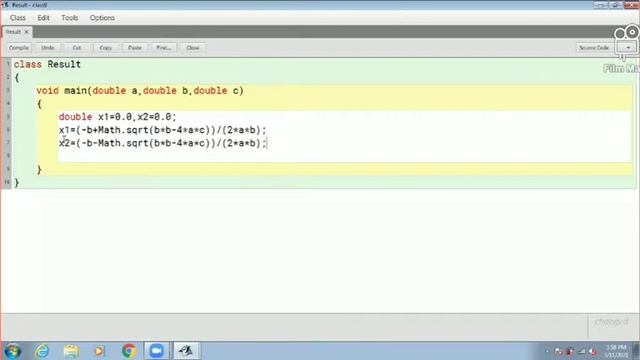Show hidden system tray icons

point(547,351)
